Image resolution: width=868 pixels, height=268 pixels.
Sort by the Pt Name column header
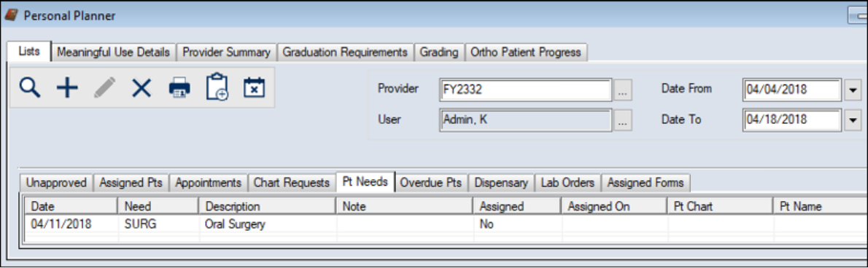[x=820, y=207]
